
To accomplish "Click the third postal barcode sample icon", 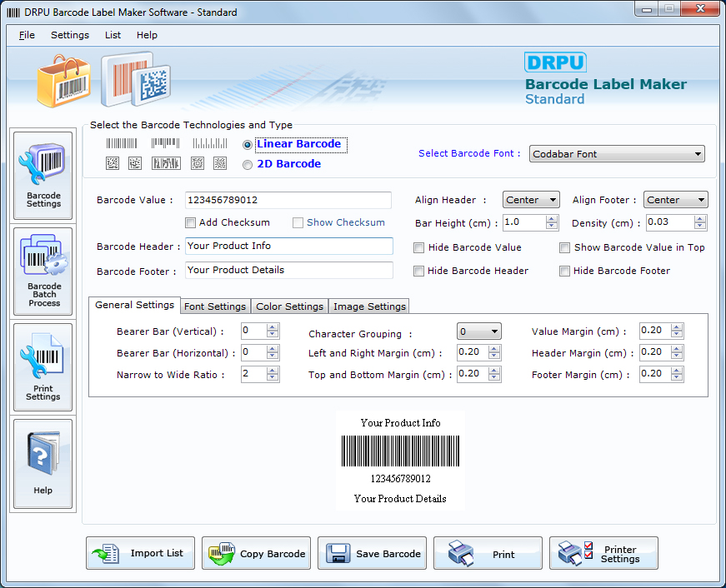I will pos(210,143).
